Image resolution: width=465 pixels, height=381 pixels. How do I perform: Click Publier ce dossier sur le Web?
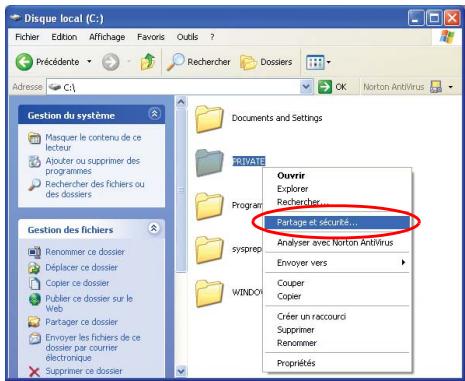coord(89,303)
